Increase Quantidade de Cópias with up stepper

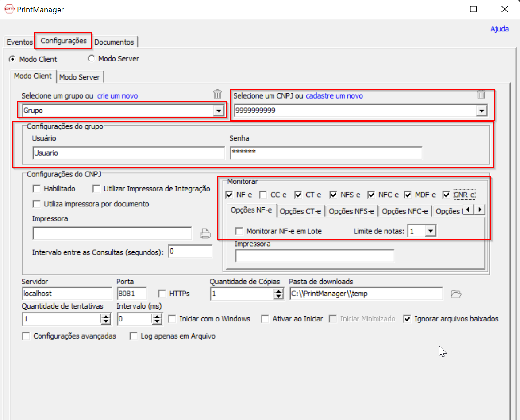pos(279,291)
